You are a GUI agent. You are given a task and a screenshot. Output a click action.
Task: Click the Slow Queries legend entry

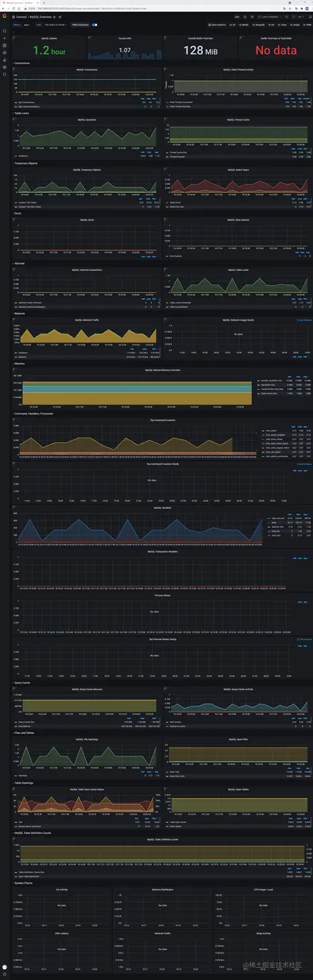click(x=175, y=256)
